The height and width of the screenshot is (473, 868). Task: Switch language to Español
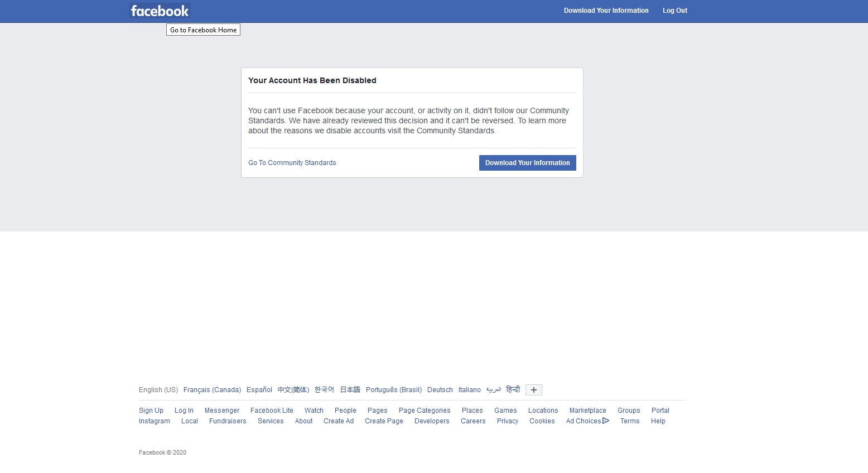pos(259,390)
